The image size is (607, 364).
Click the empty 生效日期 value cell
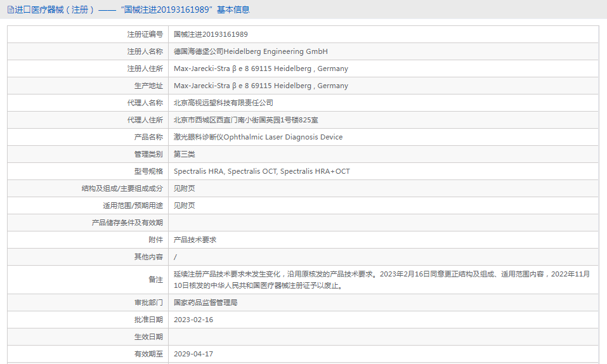[x=383, y=337]
